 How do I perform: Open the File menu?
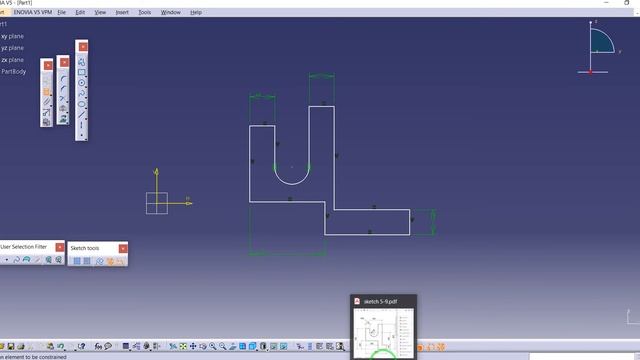(x=62, y=12)
